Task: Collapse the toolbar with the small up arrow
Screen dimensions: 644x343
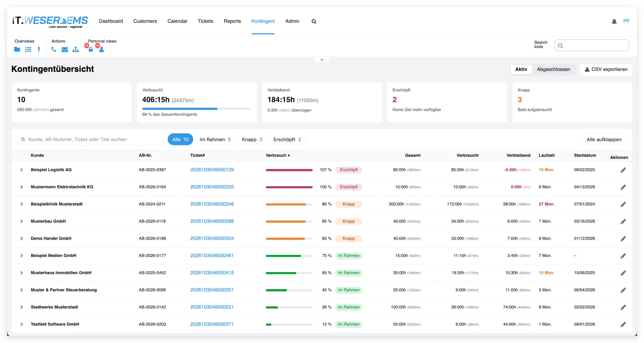Action: tap(322, 60)
